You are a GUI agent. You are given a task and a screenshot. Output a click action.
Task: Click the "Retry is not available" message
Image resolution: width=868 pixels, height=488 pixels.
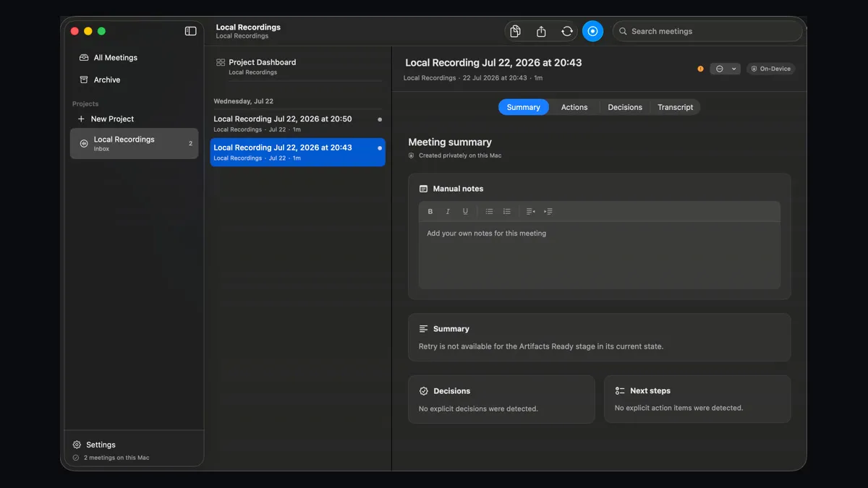point(541,346)
